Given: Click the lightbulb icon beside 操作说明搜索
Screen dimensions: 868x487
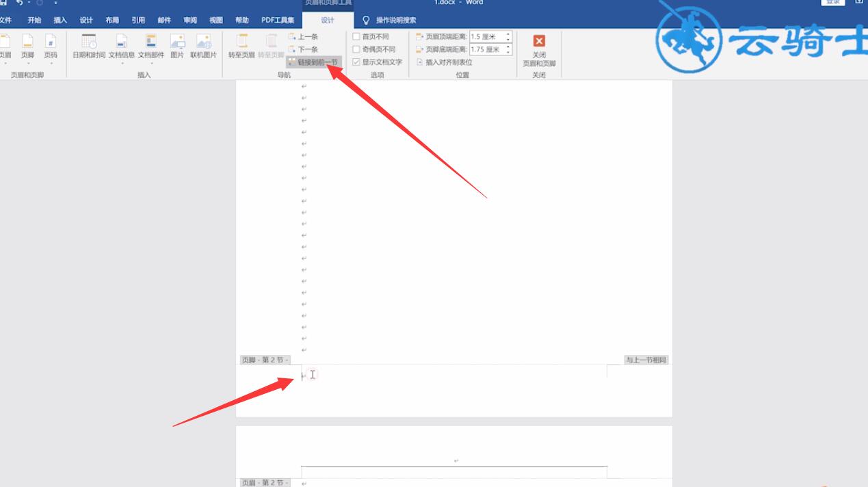Looking at the screenshot, I should pyautogui.click(x=366, y=21).
